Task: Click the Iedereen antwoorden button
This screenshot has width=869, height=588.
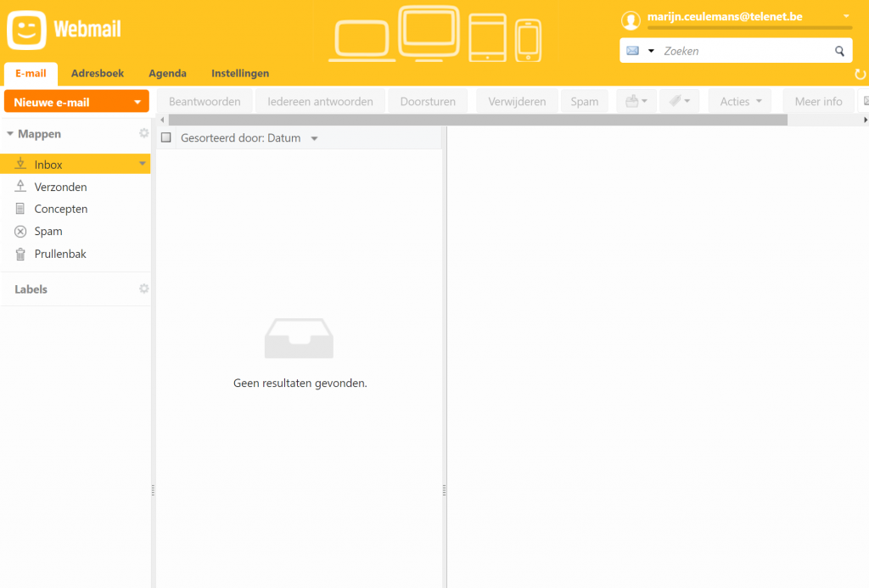Action: coord(320,102)
